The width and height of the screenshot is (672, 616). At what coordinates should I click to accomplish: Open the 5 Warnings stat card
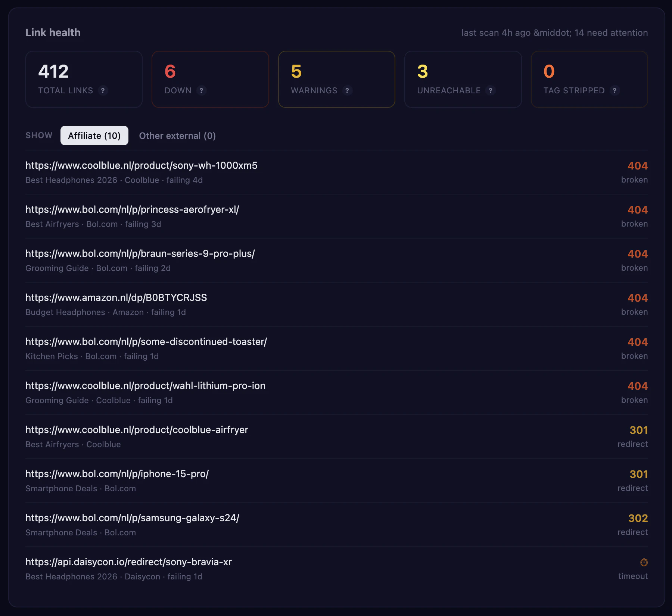[x=337, y=79]
